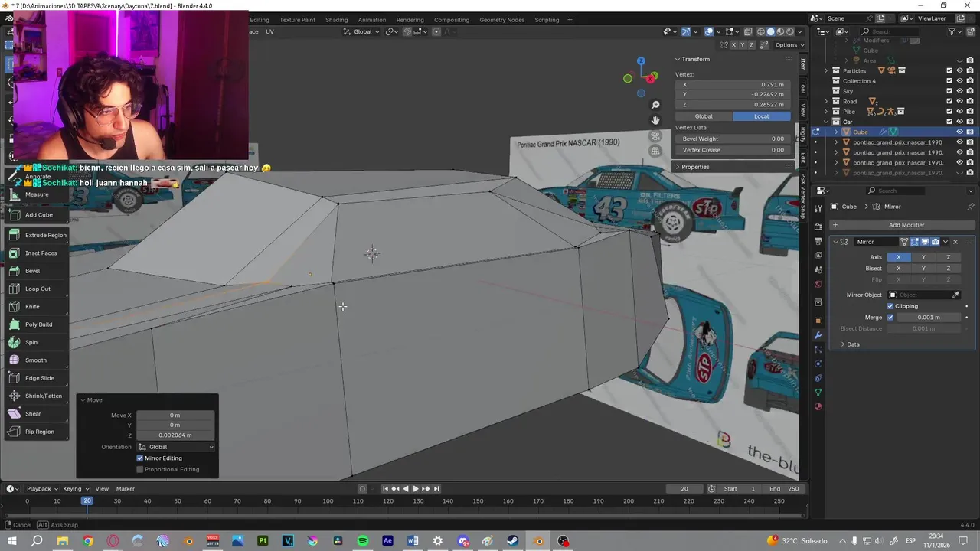Viewport: 980px width, 551px height.
Task: Select the Poly Build tool
Action: 37,324
